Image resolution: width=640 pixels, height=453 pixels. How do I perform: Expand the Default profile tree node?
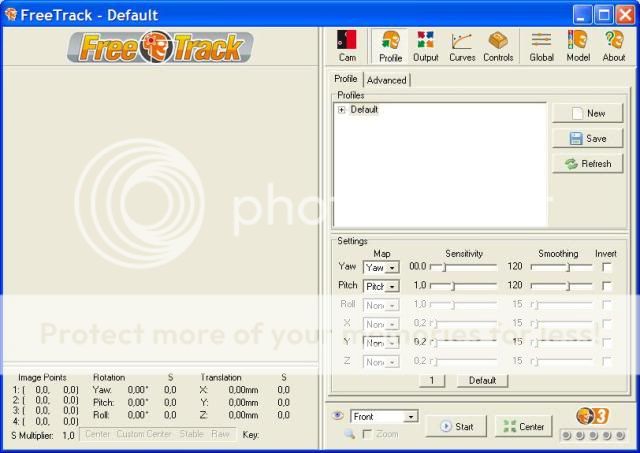click(342, 110)
